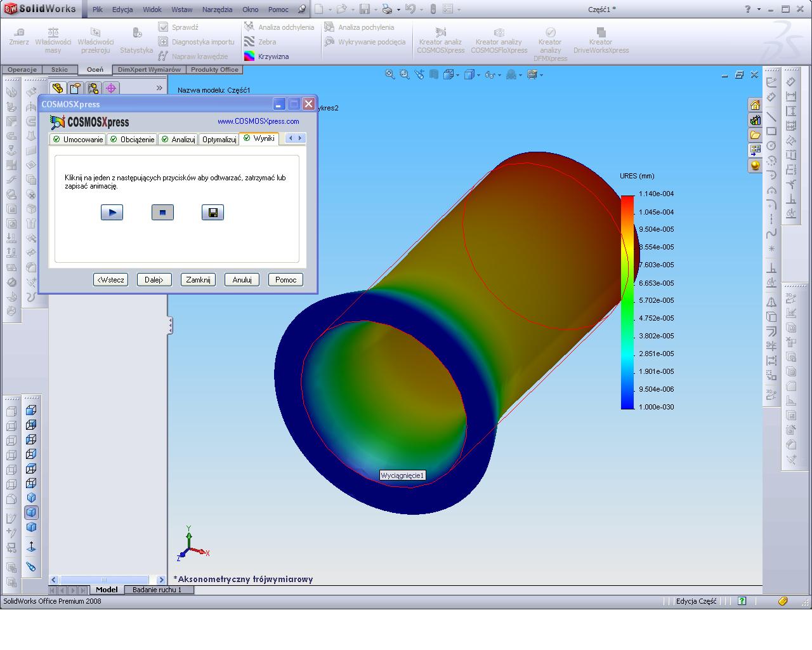Click the panel collapse handle beside the viewport
The width and height of the screenshot is (812, 650).
(170, 326)
